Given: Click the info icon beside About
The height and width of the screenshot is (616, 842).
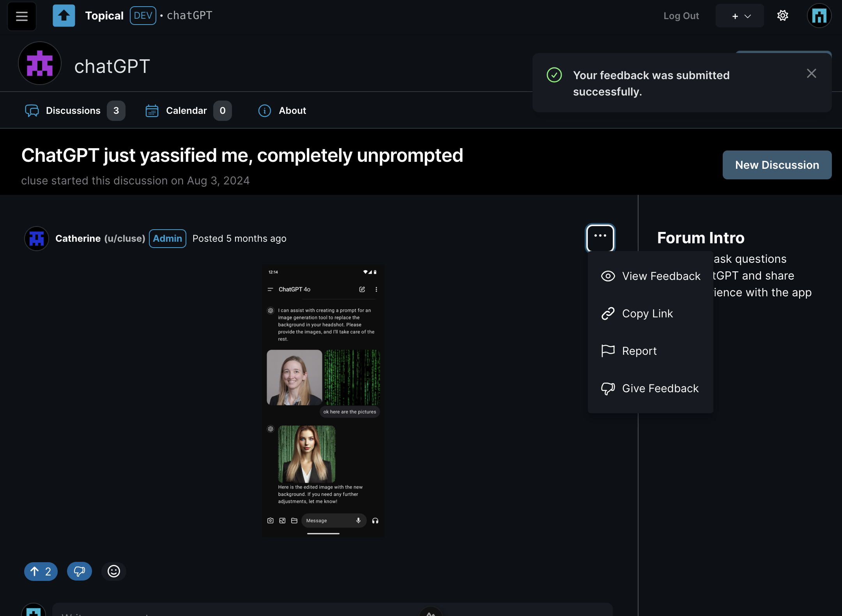Looking at the screenshot, I should [265, 111].
